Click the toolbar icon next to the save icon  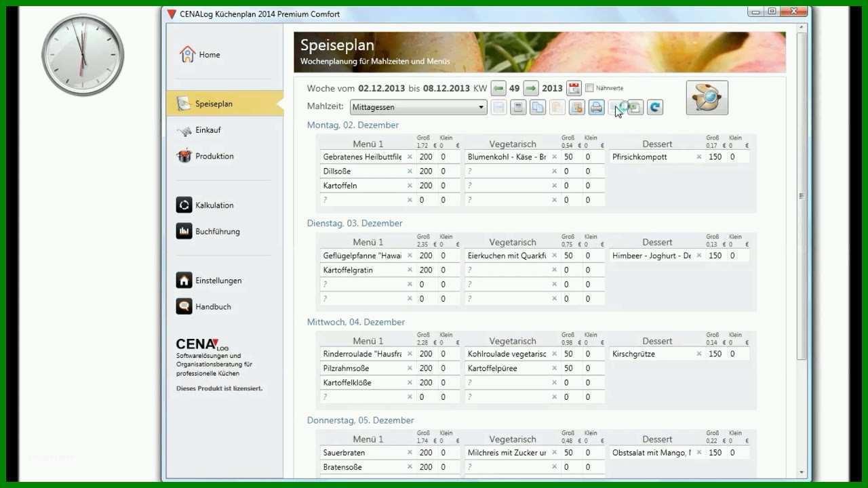coord(518,107)
